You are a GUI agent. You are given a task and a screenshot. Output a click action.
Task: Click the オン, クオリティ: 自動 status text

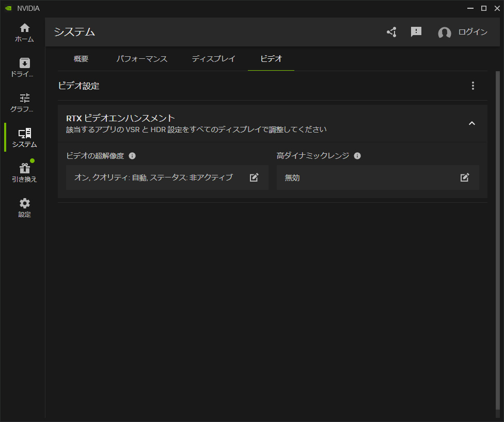(153, 177)
